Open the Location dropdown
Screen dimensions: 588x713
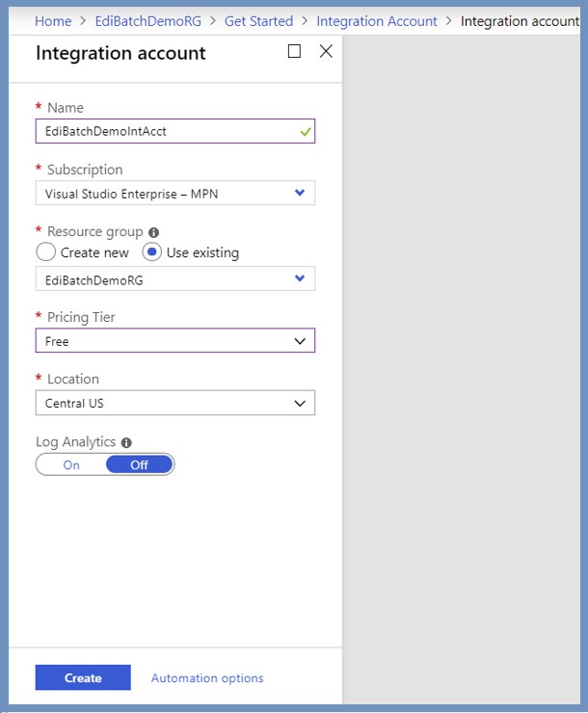(175, 403)
